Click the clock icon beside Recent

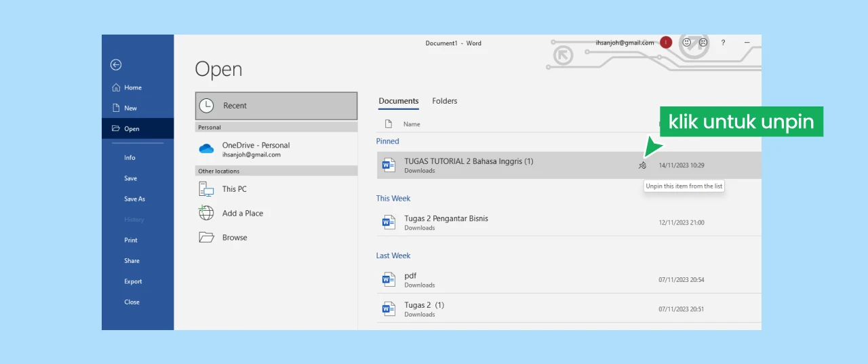pyautogui.click(x=206, y=106)
